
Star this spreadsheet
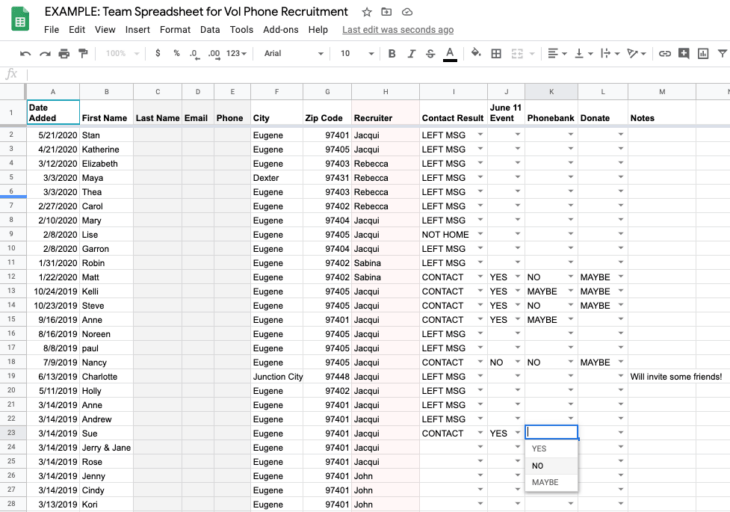tap(367, 12)
